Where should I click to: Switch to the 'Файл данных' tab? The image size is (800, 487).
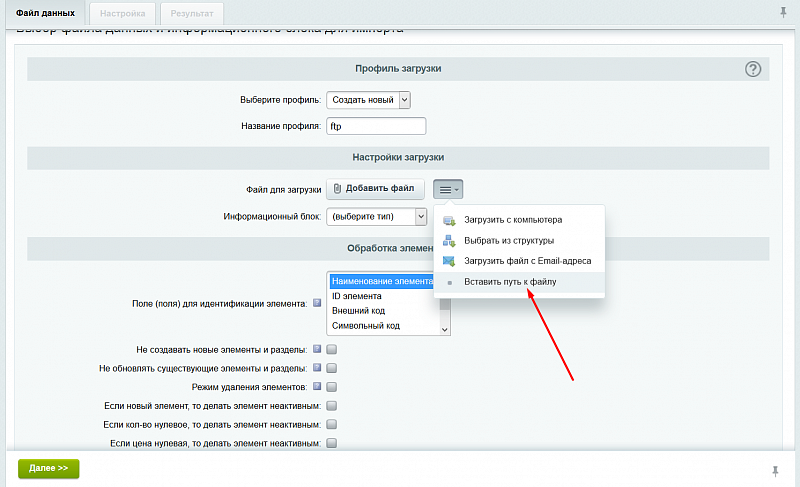point(45,13)
